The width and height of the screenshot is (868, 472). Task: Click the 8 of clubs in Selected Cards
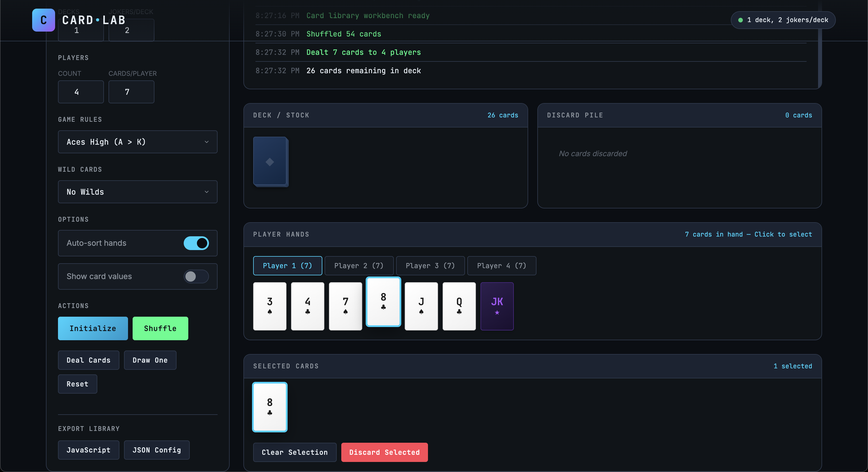point(270,407)
